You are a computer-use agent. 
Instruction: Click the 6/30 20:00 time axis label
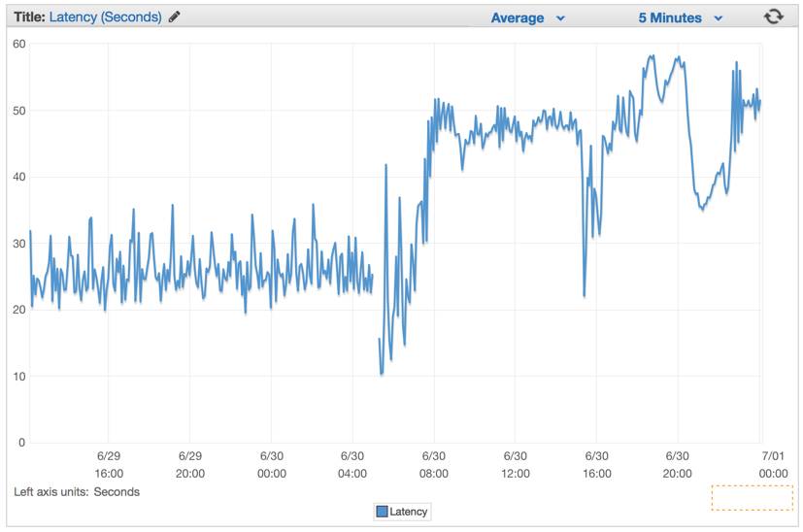click(677, 464)
